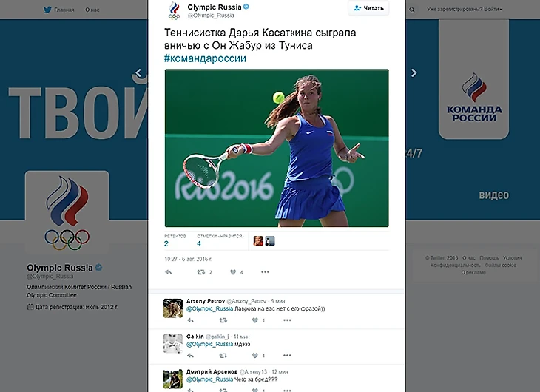This screenshot has width=540, height=392.
Task: Open @Olympic_Russia handle in tweet header
Action: coord(211,16)
